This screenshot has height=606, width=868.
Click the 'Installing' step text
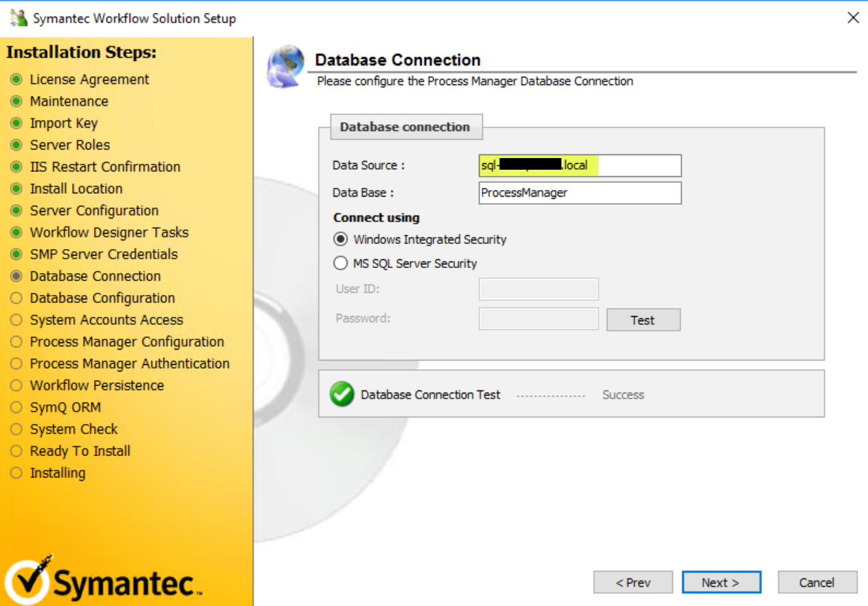click(58, 473)
